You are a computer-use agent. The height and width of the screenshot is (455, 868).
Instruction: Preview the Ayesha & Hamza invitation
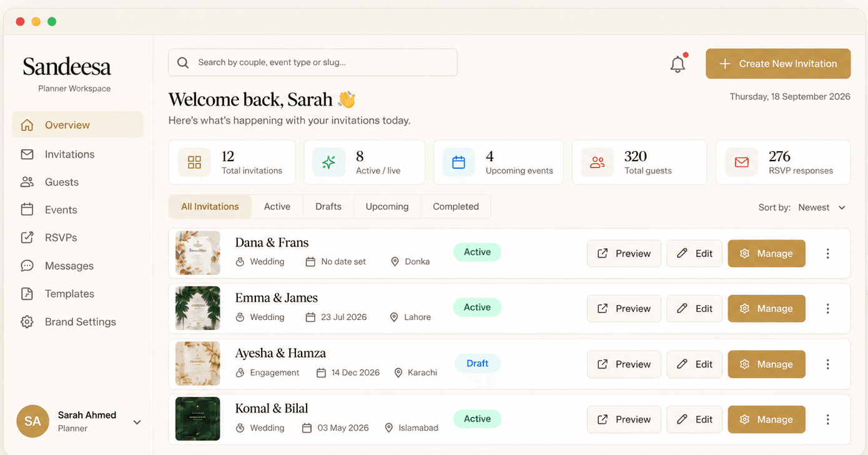[x=624, y=364]
